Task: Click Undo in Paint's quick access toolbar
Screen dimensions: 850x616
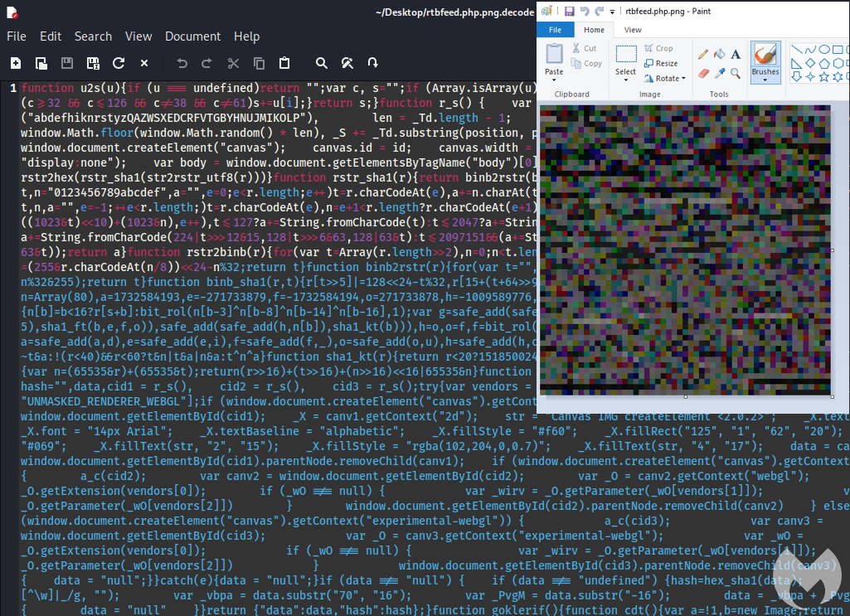Action: 585,11
